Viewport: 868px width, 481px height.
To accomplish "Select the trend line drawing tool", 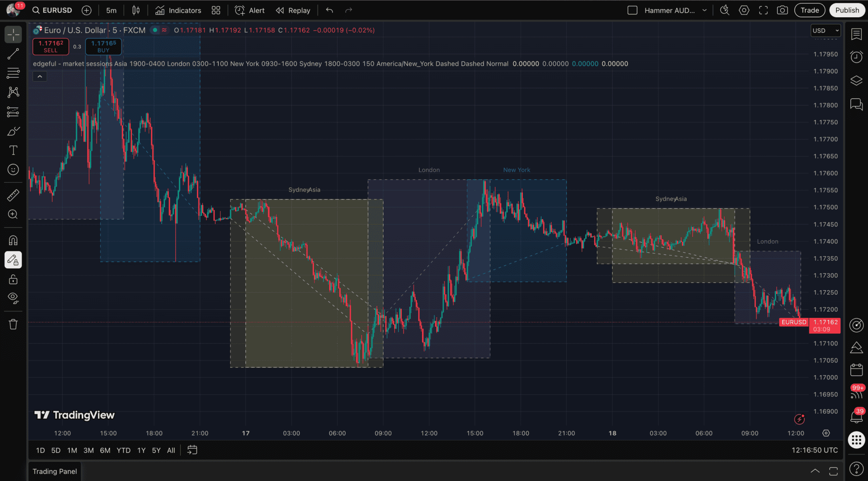I will click(13, 54).
